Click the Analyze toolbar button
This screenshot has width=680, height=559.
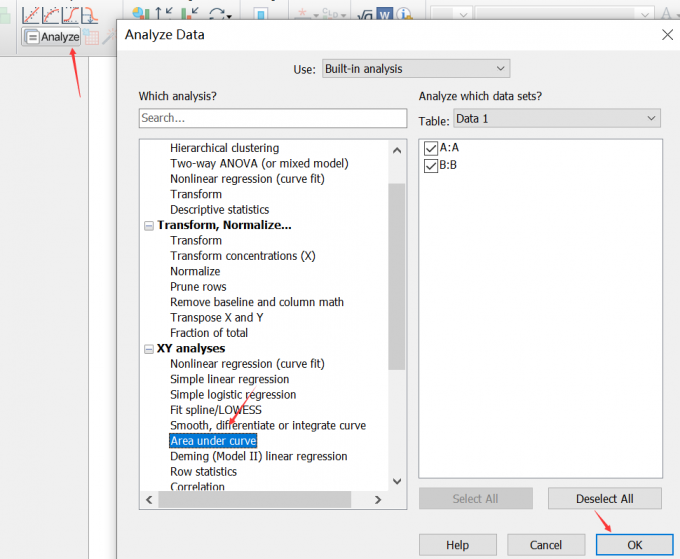(x=52, y=37)
